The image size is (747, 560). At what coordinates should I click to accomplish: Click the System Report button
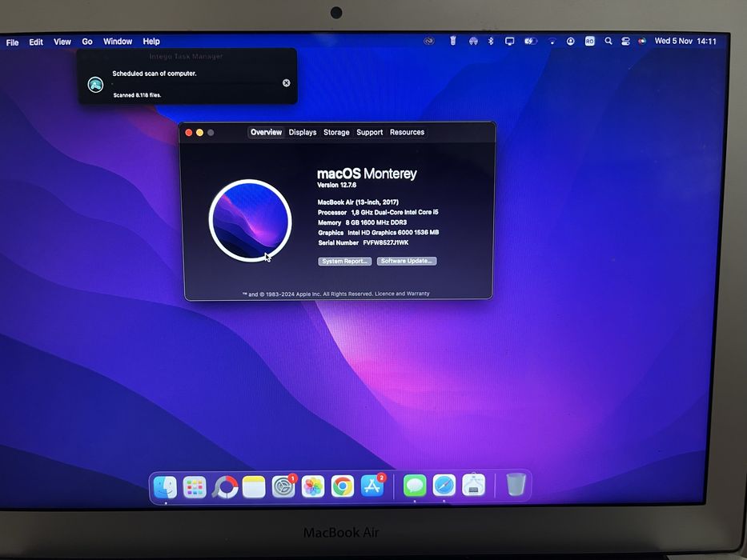[x=345, y=262]
